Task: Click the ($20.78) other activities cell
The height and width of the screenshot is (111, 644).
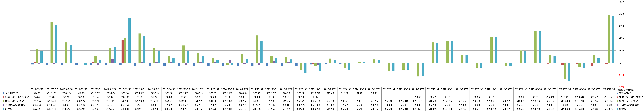Action: [x=95, y=105]
